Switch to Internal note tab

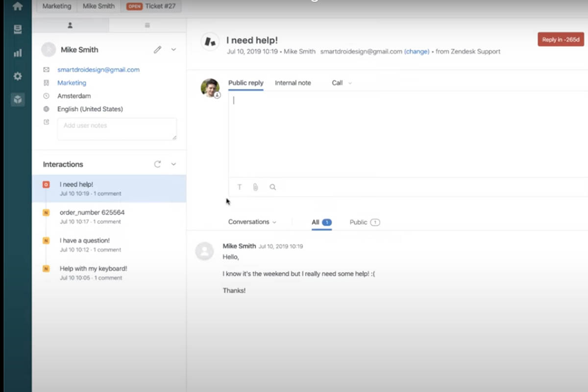[x=293, y=83]
